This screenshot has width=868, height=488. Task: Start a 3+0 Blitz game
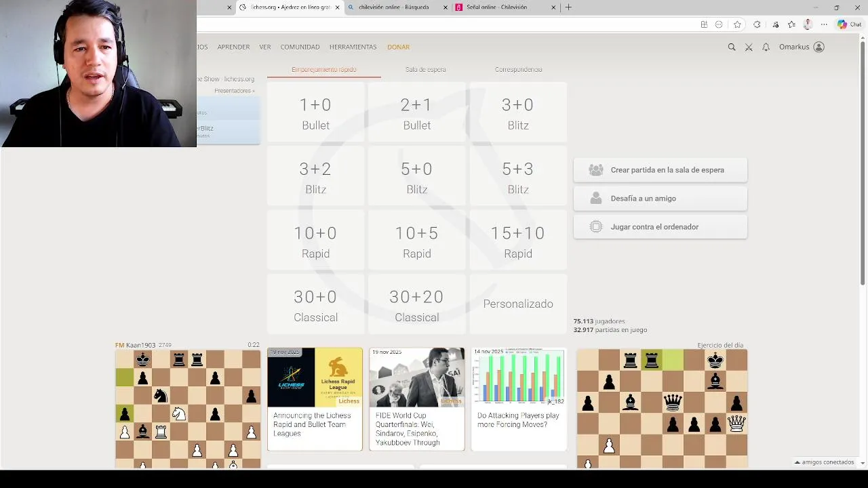point(518,113)
